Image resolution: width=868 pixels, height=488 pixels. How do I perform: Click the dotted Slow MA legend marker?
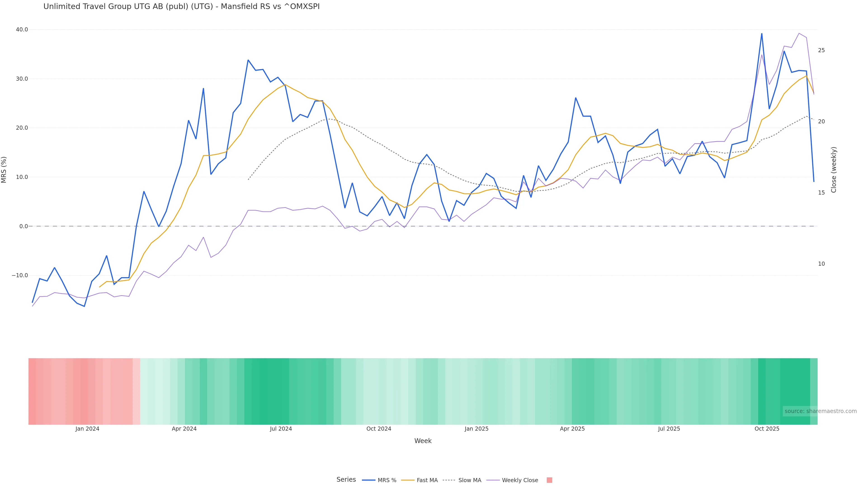449,480
